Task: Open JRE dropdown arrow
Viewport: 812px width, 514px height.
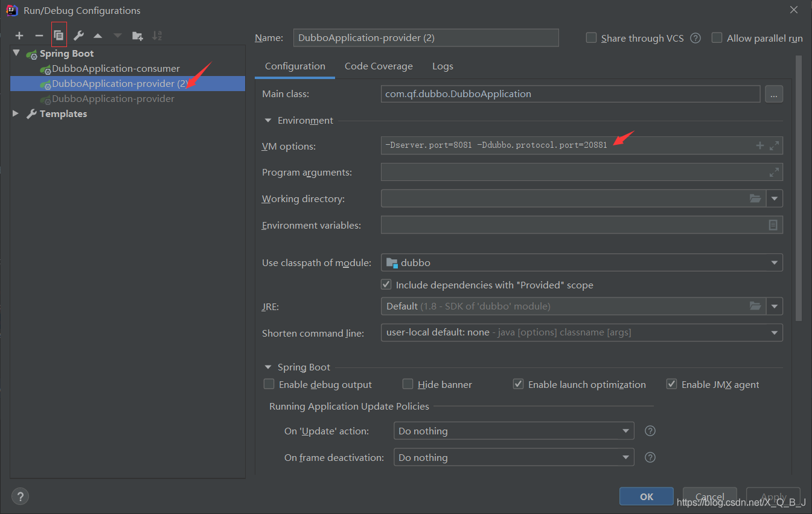Action: [x=775, y=306]
